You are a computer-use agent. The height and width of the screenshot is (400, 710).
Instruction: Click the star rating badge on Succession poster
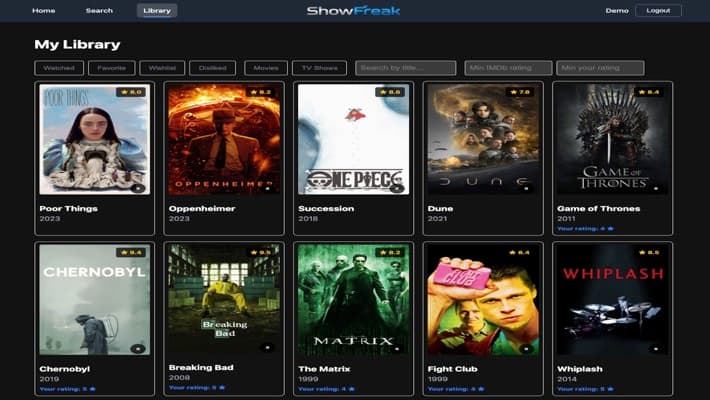click(x=390, y=92)
